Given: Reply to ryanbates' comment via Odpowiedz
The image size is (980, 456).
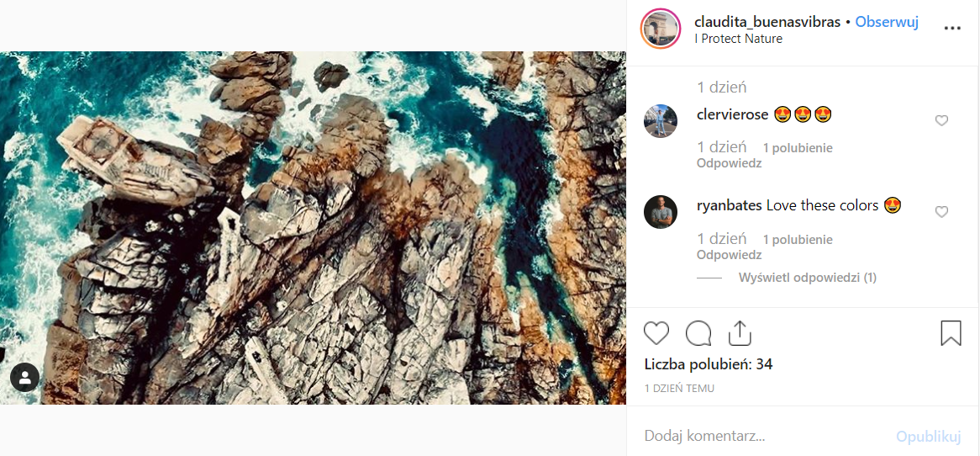Looking at the screenshot, I should [x=729, y=254].
